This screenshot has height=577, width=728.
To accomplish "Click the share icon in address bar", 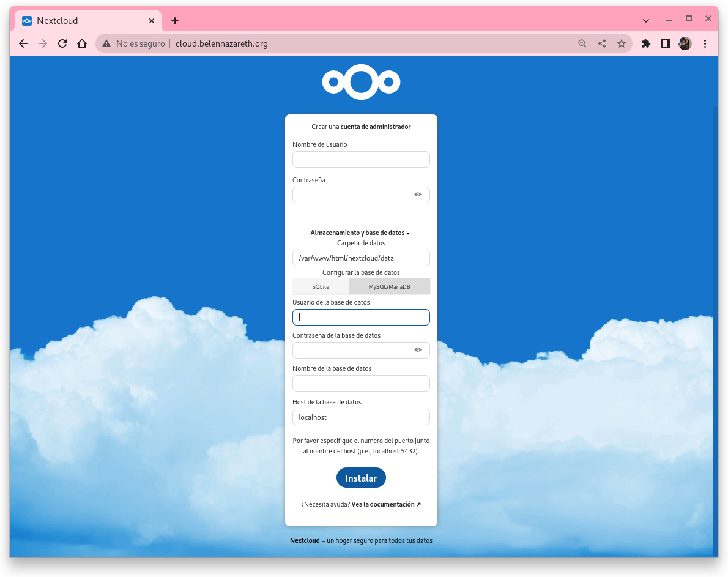I will (602, 43).
